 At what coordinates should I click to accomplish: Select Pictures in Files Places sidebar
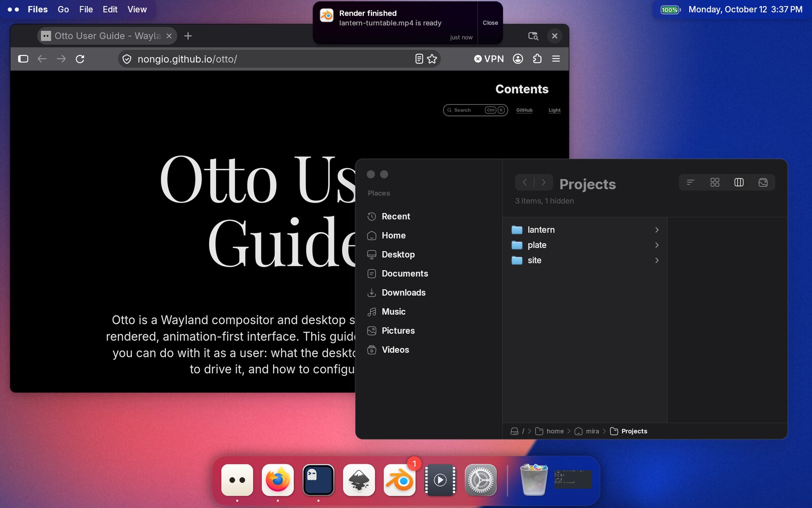pyautogui.click(x=391, y=331)
